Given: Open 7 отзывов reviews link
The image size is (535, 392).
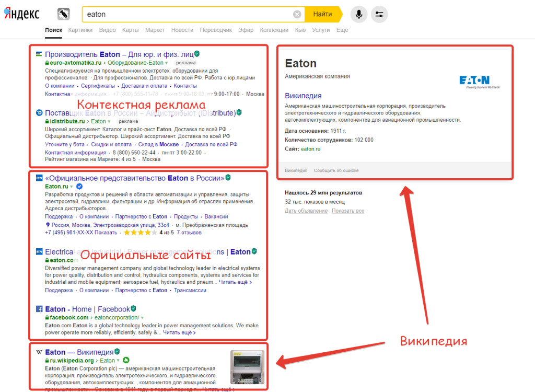Looking at the screenshot, I should coord(189,233).
